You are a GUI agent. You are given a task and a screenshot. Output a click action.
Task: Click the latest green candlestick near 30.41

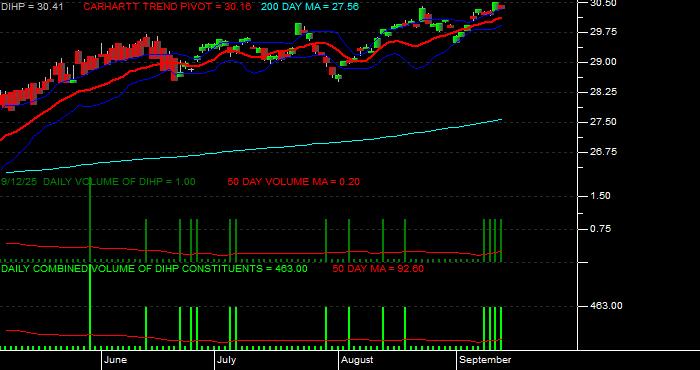496,6
